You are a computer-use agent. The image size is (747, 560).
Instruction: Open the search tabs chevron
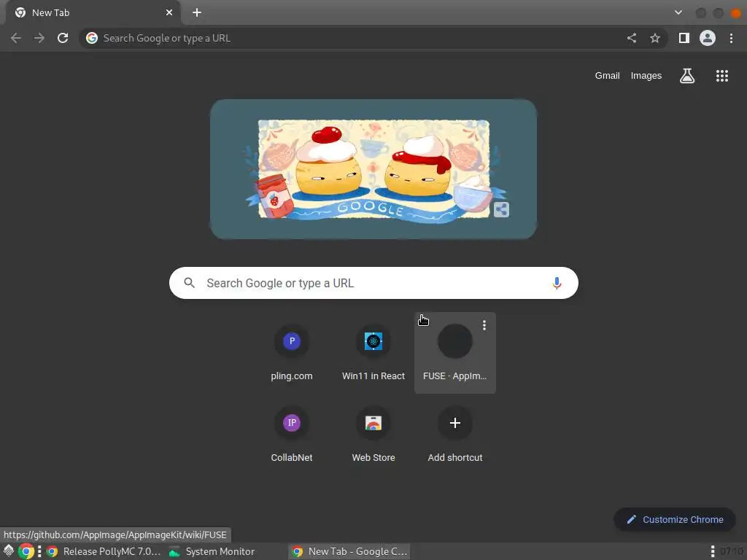coord(678,12)
